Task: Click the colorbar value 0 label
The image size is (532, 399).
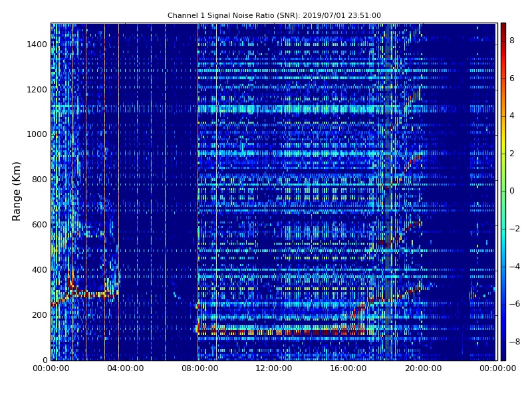Action: coord(512,191)
